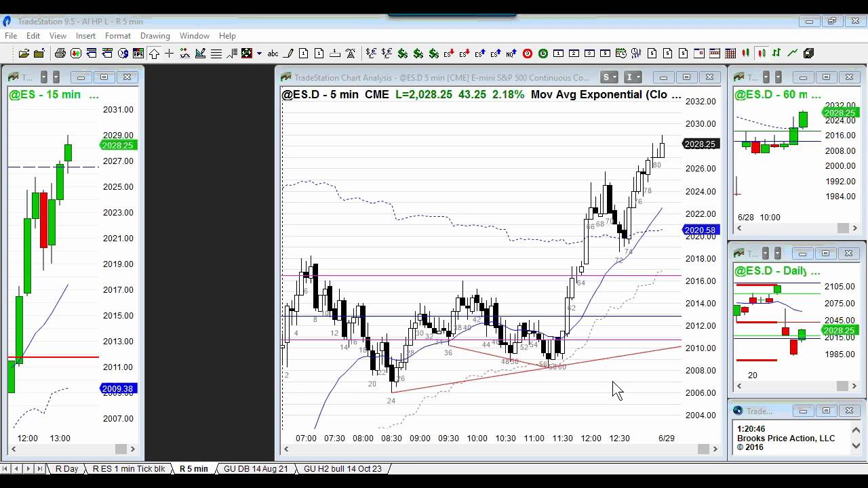
Task: Click 60 min chart scroll right arrow
Action: [855, 228]
